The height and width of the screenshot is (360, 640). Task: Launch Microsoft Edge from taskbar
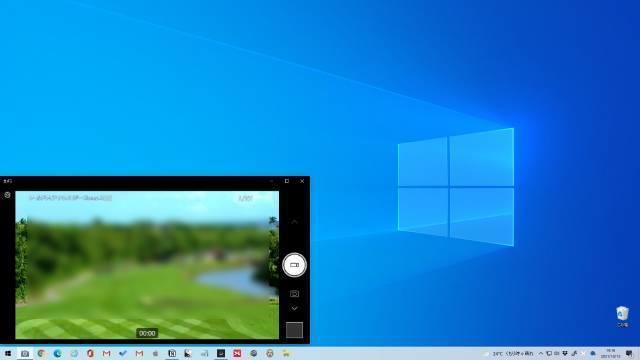pyautogui.click(x=58, y=353)
